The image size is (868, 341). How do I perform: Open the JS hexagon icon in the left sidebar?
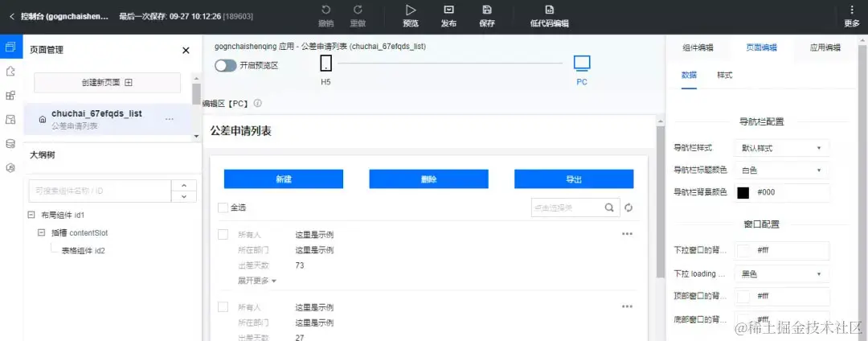click(10, 168)
